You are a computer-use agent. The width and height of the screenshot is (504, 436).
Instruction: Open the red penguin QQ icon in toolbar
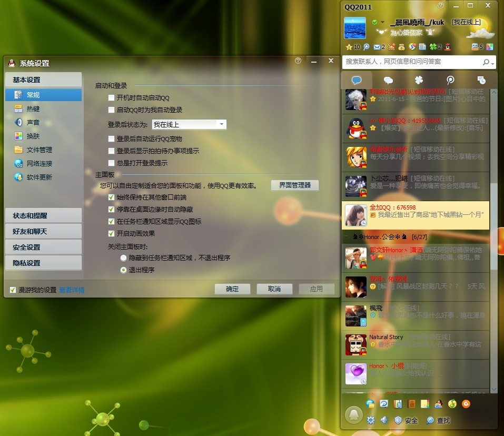point(448,47)
